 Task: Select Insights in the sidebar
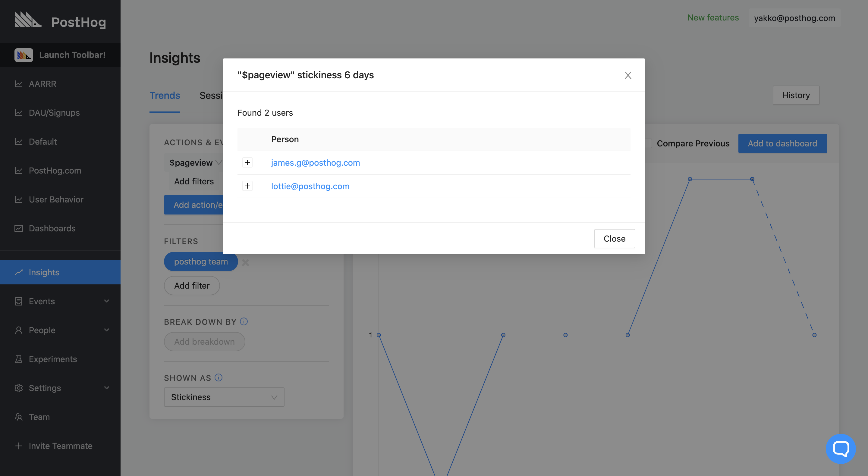tap(44, 272)
